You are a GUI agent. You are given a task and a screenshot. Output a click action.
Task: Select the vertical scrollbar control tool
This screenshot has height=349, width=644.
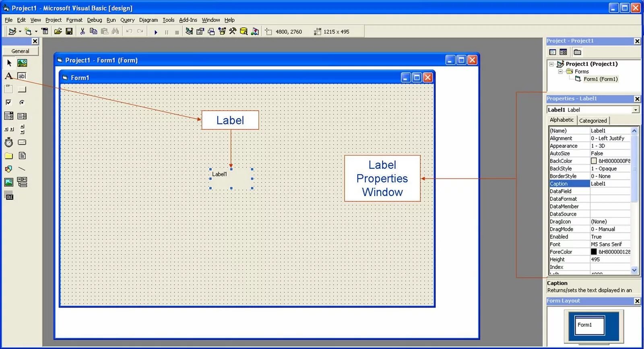[22, 129]
